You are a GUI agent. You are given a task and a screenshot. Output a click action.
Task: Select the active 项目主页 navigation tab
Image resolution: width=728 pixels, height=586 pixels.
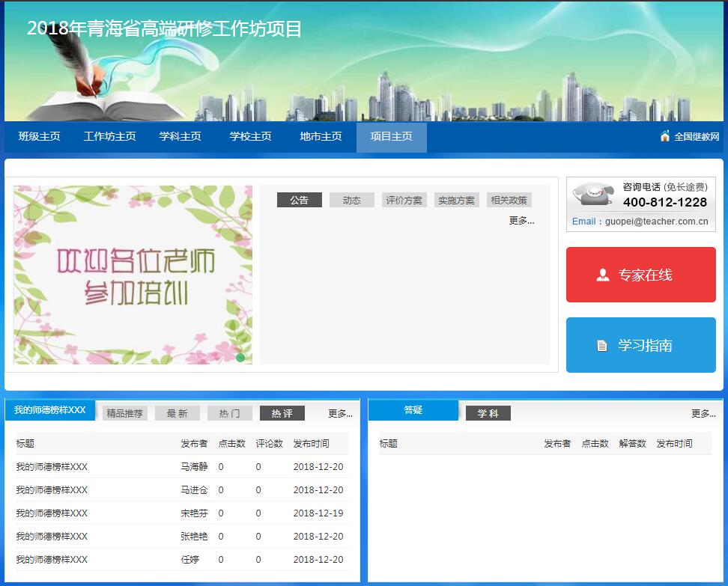392,137
